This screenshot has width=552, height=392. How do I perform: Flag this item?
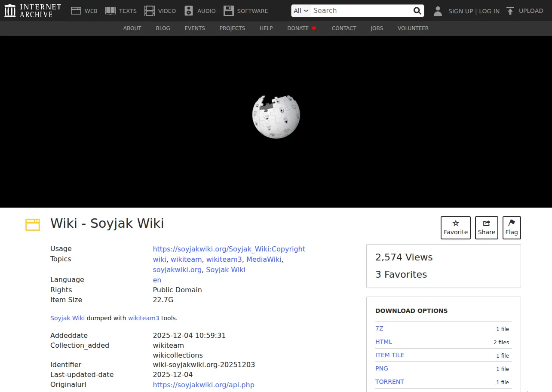point(512,227)
